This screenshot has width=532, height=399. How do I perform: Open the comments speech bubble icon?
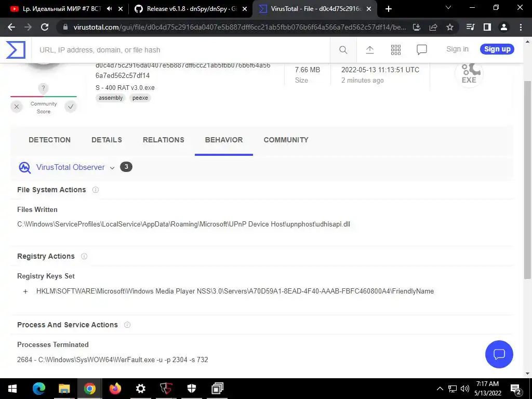point(422,50)
